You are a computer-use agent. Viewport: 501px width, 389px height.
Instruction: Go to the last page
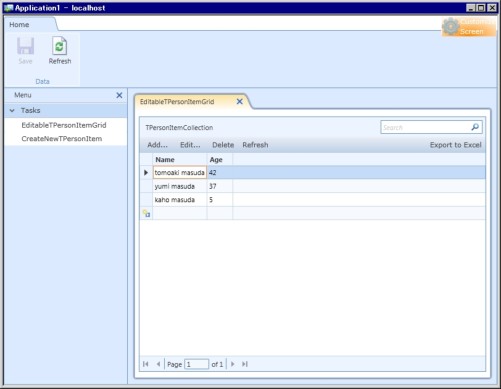point(245,364)
